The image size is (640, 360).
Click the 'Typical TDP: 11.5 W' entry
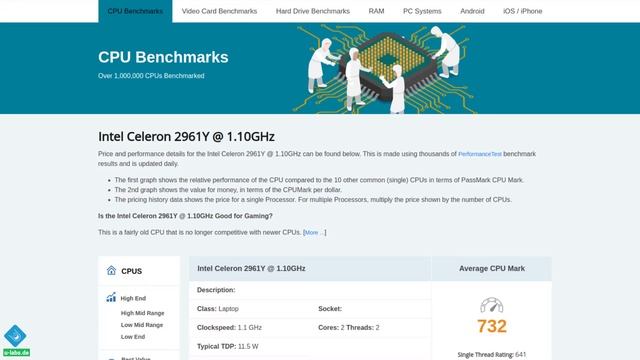[x=227, y=346]
